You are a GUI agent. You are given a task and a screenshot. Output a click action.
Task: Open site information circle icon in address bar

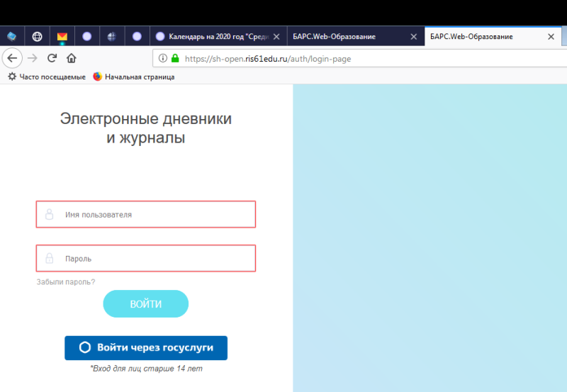[x=162, y=58]
